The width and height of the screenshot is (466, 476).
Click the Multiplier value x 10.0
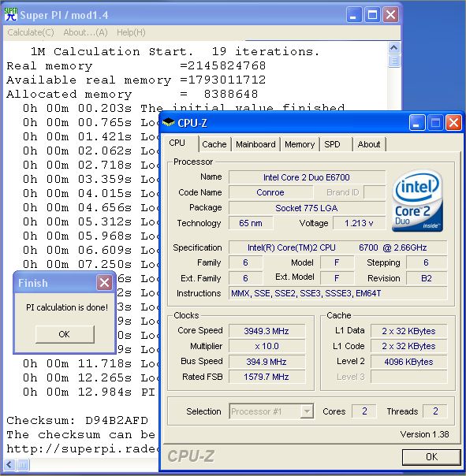pyautogui.click(x=267, y=346)
